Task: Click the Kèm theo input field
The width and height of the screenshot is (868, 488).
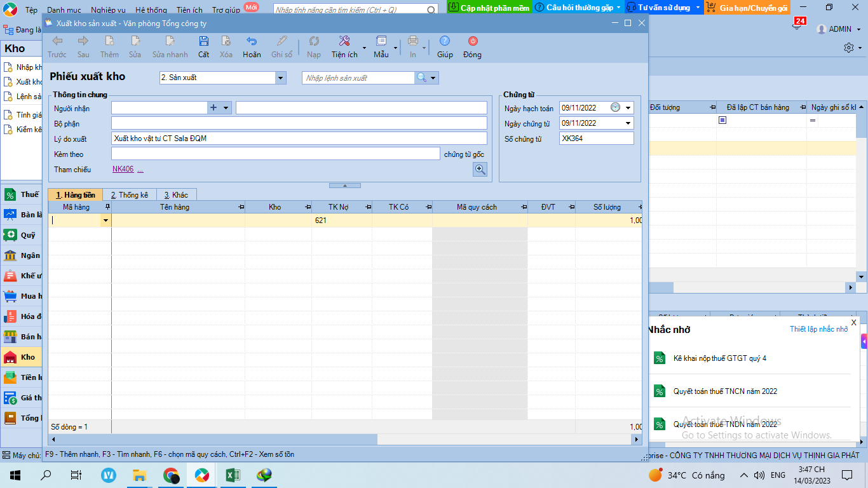Action: click(275, 154)
